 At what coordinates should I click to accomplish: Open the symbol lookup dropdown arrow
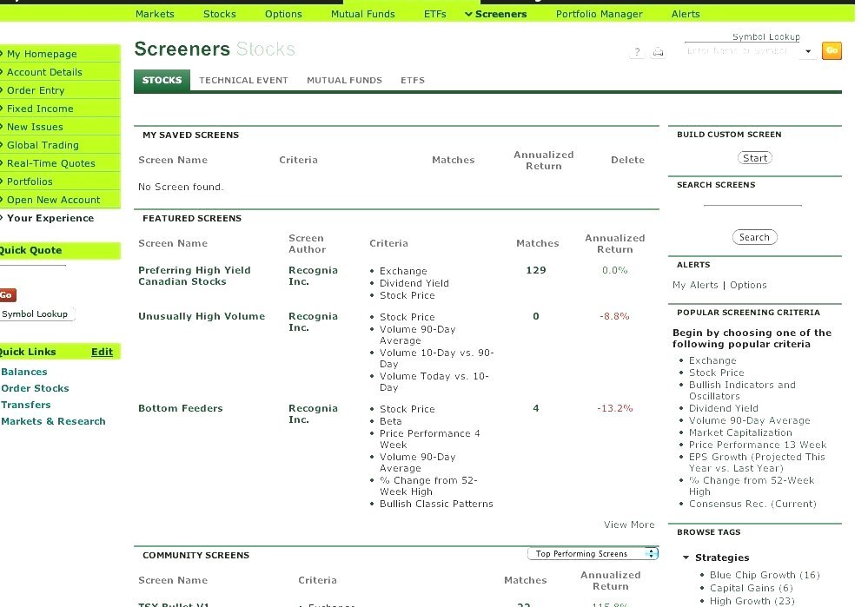coord(807,51)
